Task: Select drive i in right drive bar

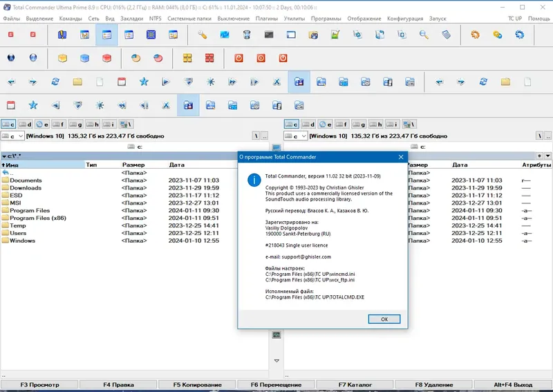Action: coord(391,124)
